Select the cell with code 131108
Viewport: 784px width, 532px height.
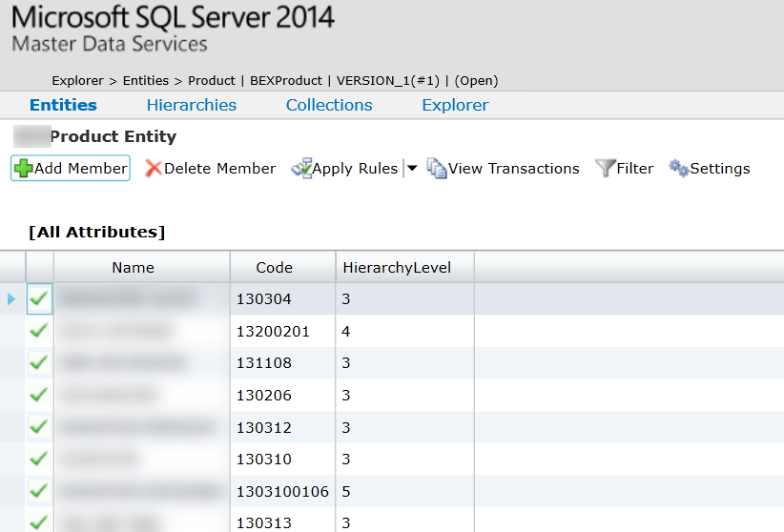283,363
